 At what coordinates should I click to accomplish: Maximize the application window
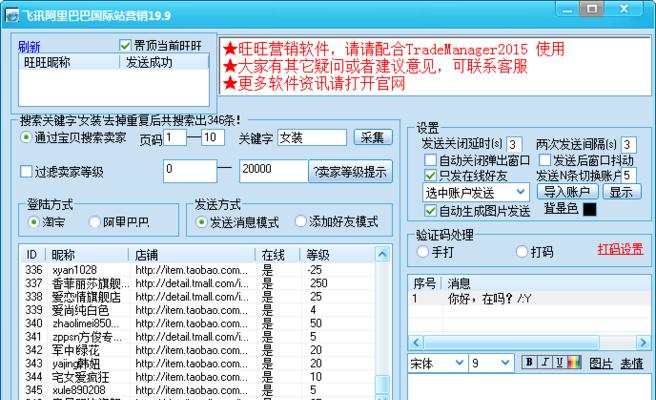(x=592, y=9)
